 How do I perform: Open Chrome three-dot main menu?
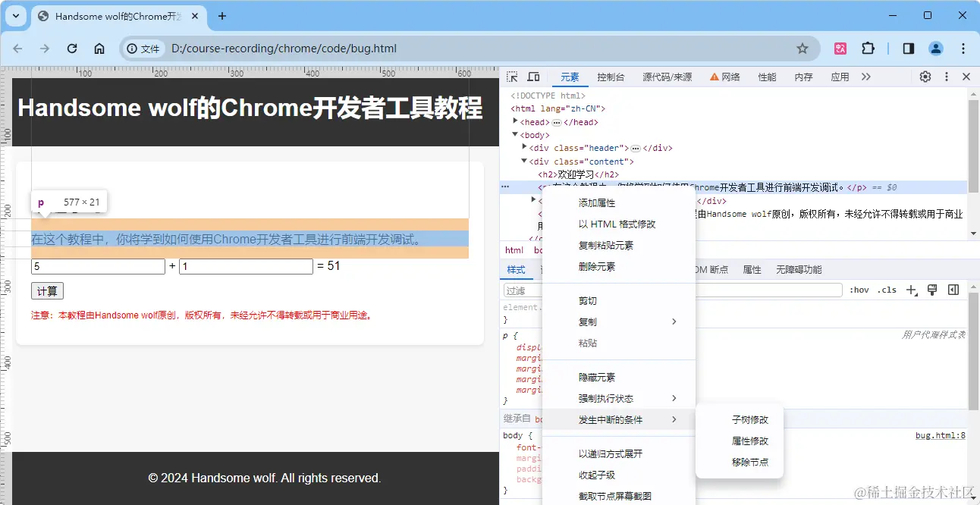[x=963, y=49]
